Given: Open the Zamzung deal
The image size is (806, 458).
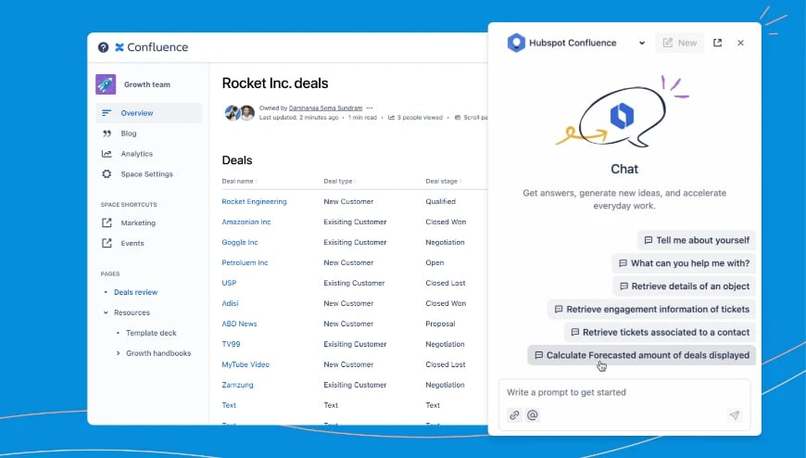Looking at the screenshot, I should [x=237, y=385].
